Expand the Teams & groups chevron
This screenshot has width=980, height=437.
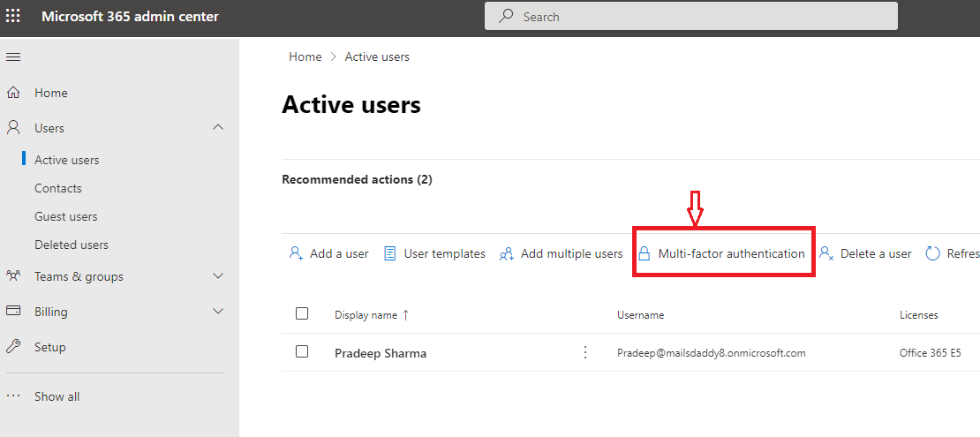217,275
